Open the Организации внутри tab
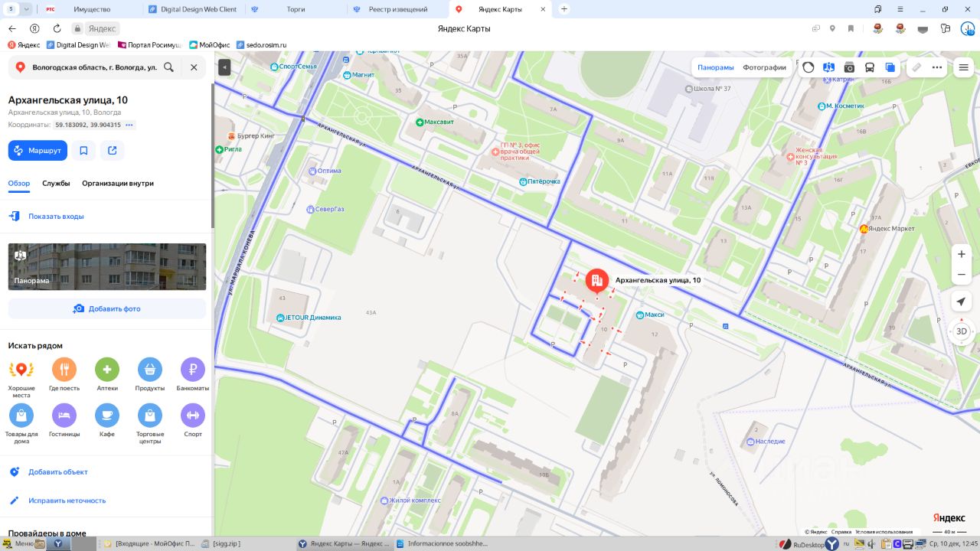This screenshot has width=980, height=551. point(118,184)
